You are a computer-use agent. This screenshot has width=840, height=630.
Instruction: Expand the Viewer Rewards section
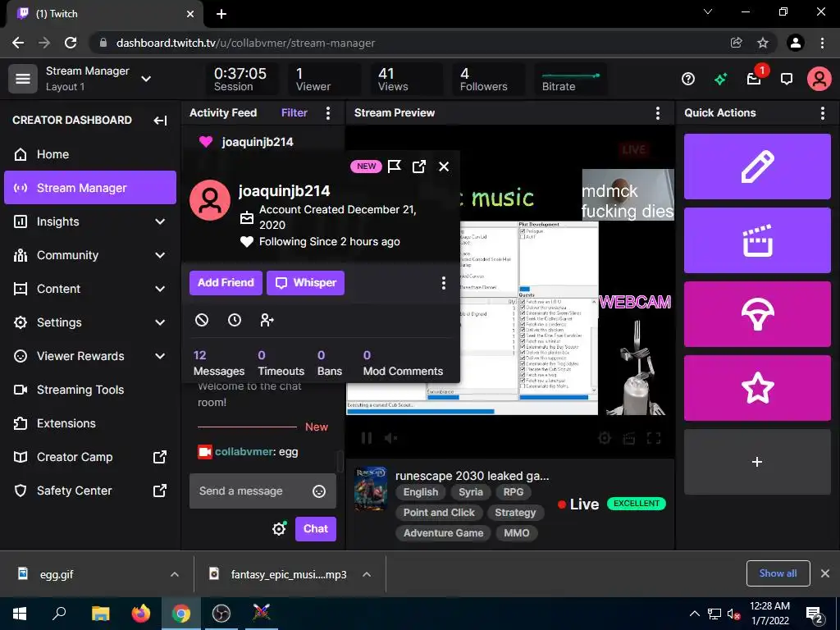tap(160, 356)
